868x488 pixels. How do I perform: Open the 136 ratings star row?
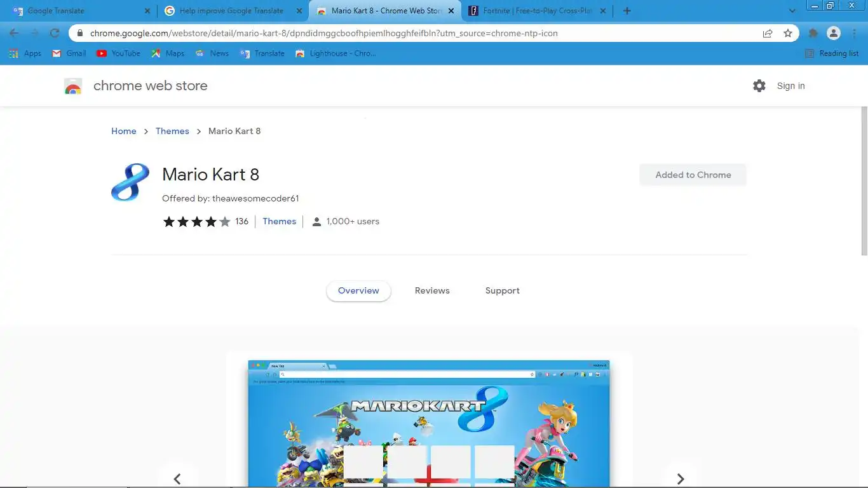(x=206, y=221)
